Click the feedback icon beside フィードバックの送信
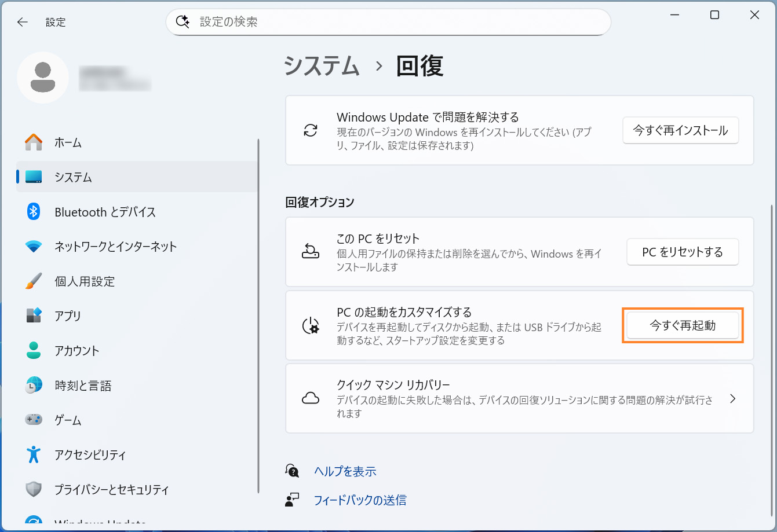Viewport: 777px width, 532px height. click(x=292, y=500)
